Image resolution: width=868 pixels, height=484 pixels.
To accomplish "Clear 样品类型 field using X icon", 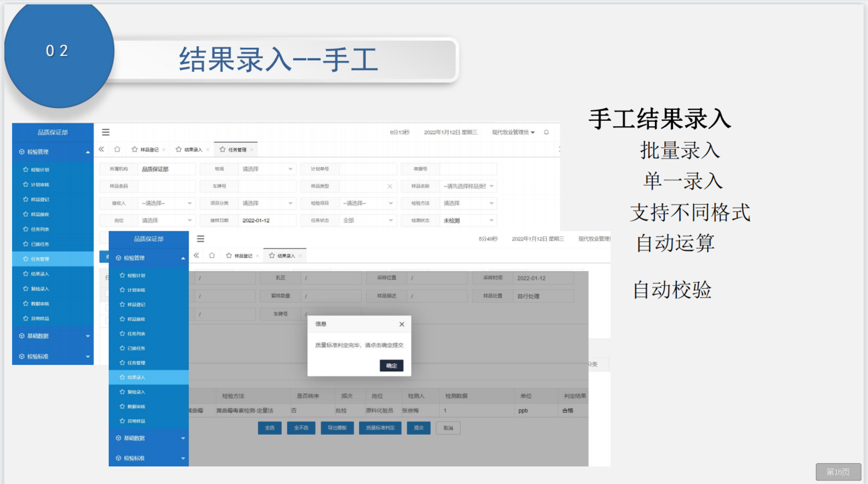I will 389,186.
